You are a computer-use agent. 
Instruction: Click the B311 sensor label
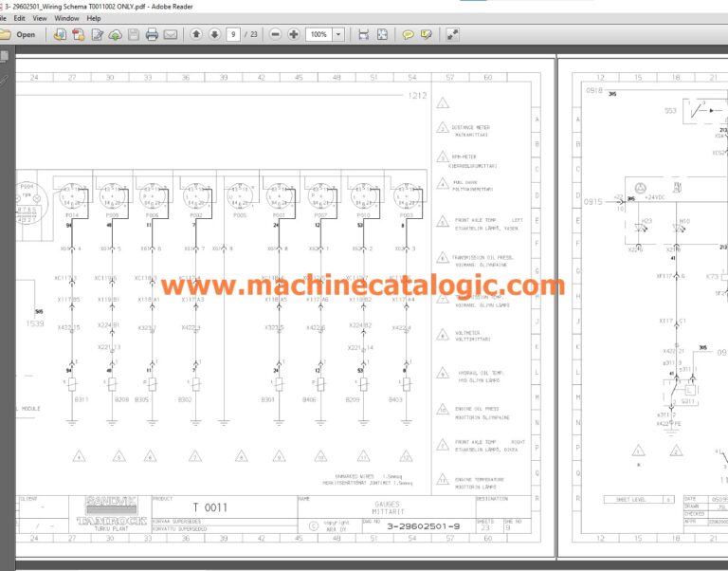pos(82,399)
